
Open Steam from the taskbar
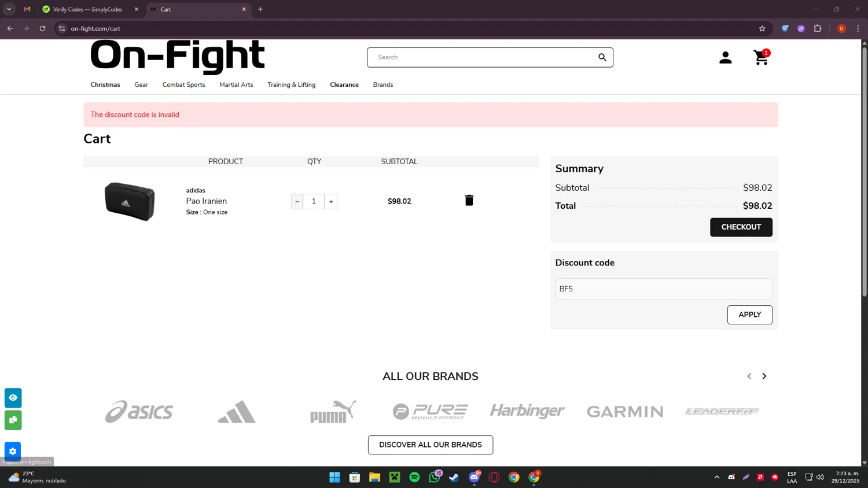[454, 477]
